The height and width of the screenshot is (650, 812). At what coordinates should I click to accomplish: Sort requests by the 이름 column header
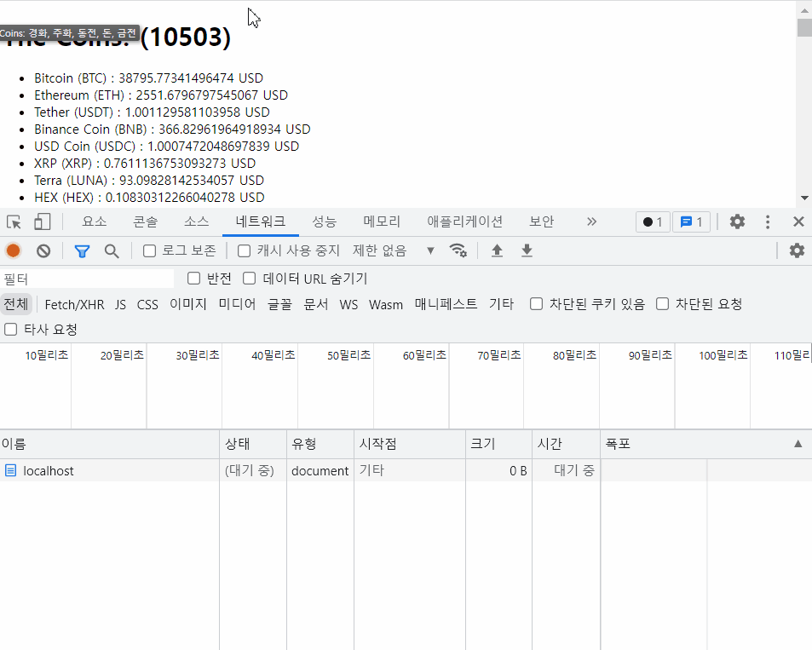109,444
